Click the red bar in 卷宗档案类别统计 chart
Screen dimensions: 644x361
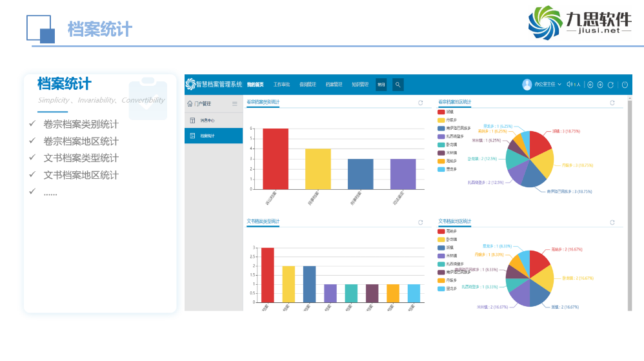pyautogui.click(x=276, y=159)
